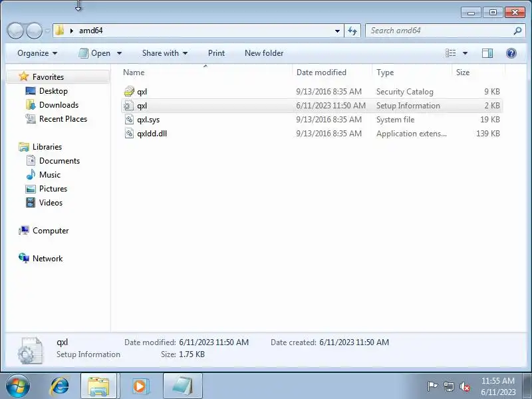Open the Organize menu
532x399 pixels.
point(37,53)
